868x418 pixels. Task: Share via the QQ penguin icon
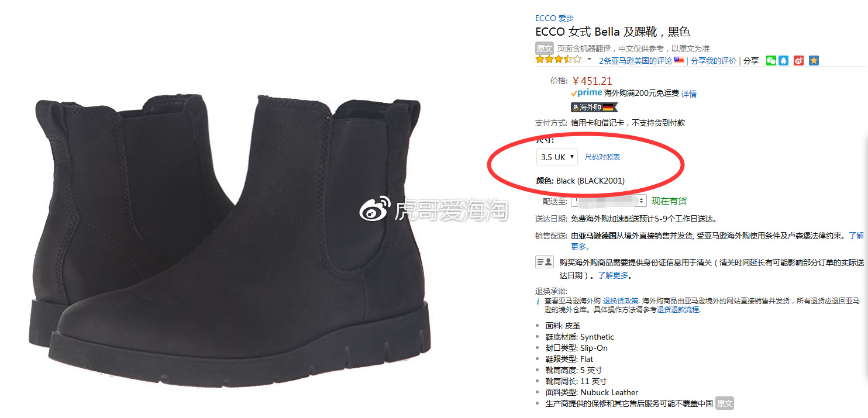pos(783,60)
